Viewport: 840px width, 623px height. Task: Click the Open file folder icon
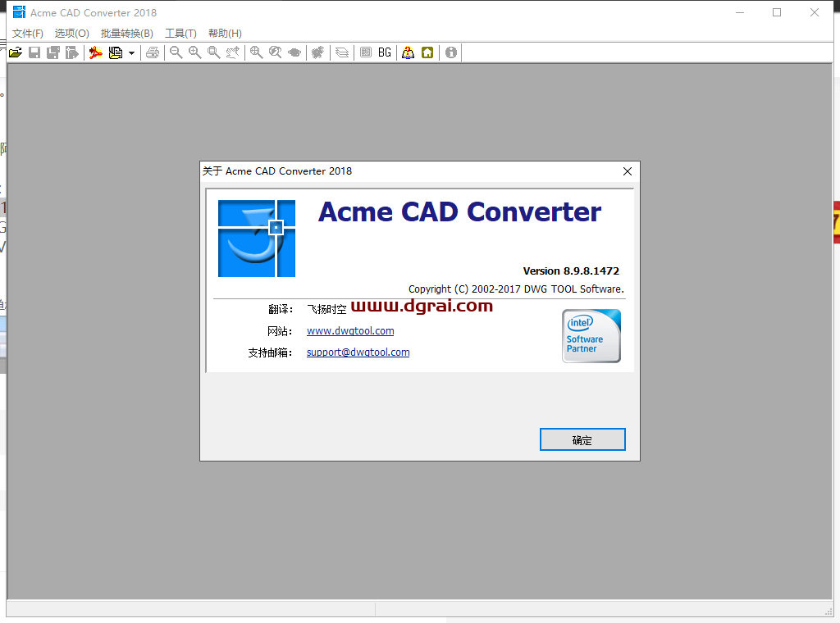(16, 52)
